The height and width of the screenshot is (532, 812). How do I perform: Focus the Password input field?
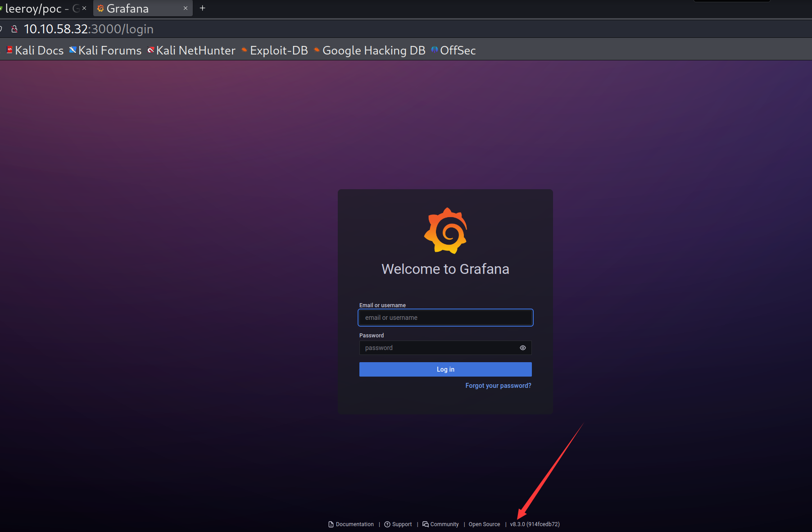pos(439,348)
